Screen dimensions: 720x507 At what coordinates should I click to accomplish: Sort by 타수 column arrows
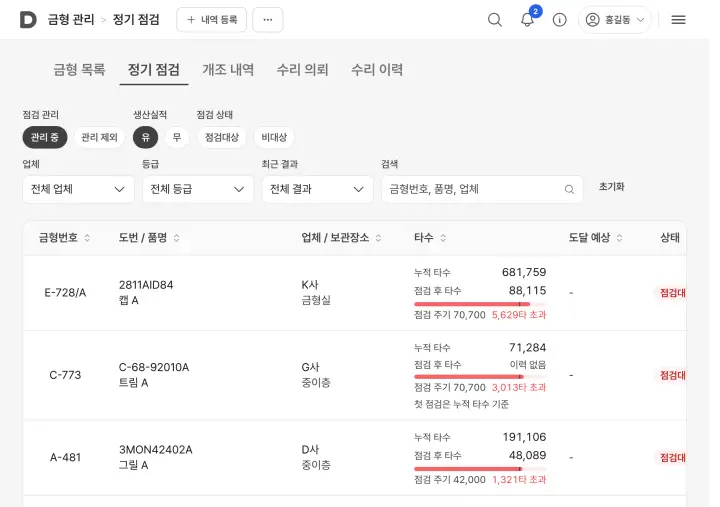(x=443, y=237)
